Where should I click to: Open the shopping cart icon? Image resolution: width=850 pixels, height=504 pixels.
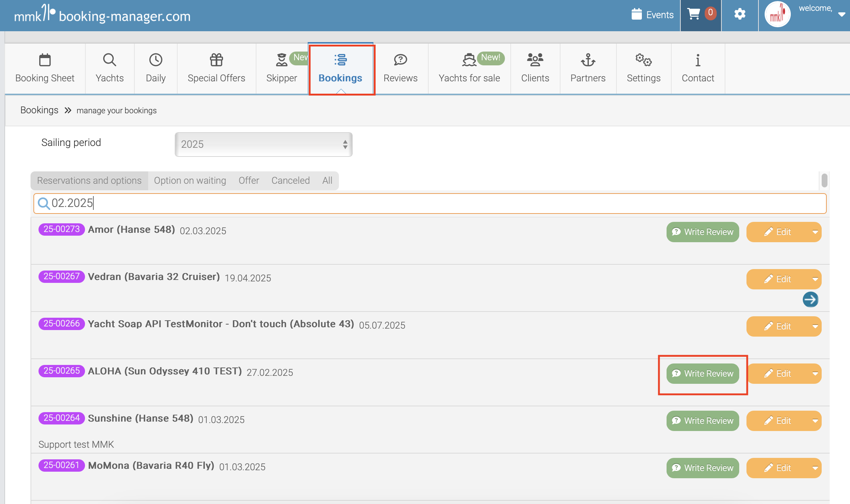pos(694,15)
